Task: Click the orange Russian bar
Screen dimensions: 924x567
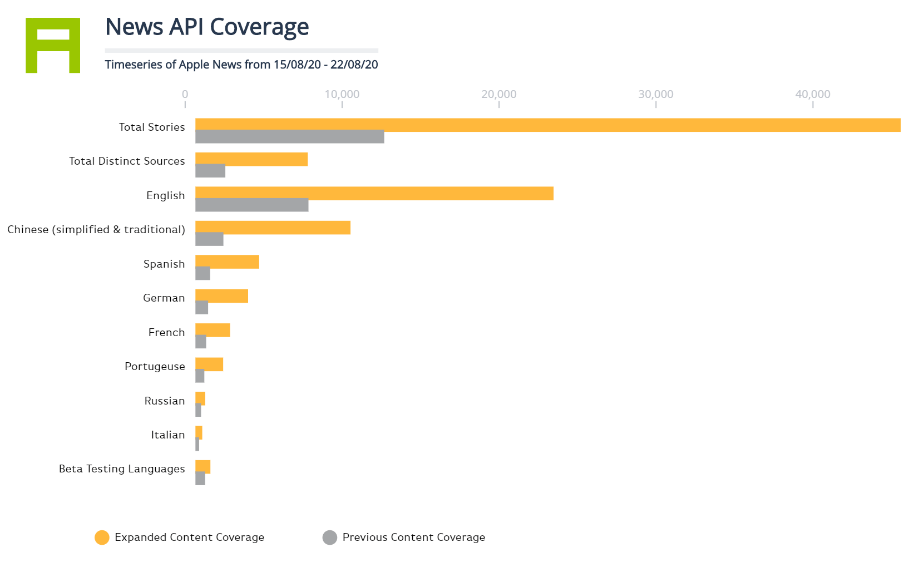Action: pyautogui.click(x=200, y=398)
